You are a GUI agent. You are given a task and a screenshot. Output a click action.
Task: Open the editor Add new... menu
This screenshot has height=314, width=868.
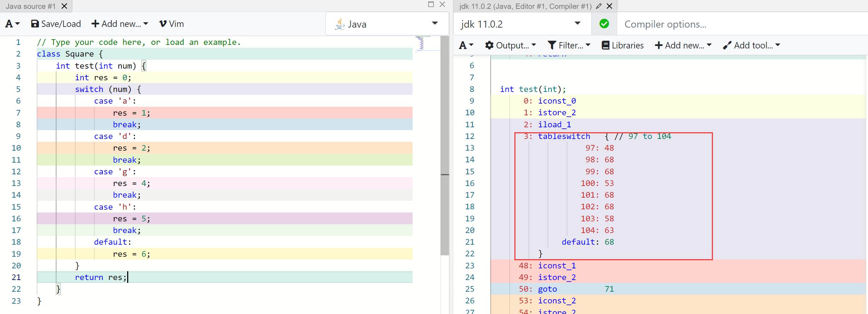(120, 24)
